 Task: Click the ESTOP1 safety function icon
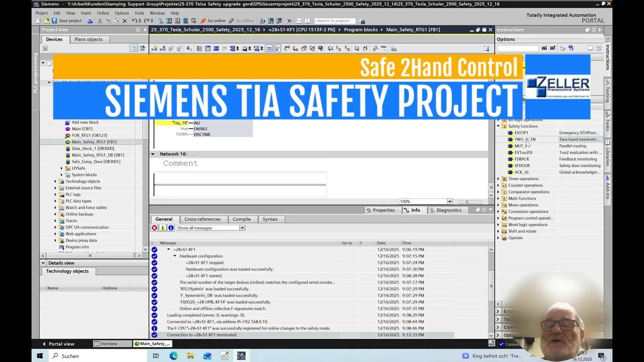pos(511,133)
